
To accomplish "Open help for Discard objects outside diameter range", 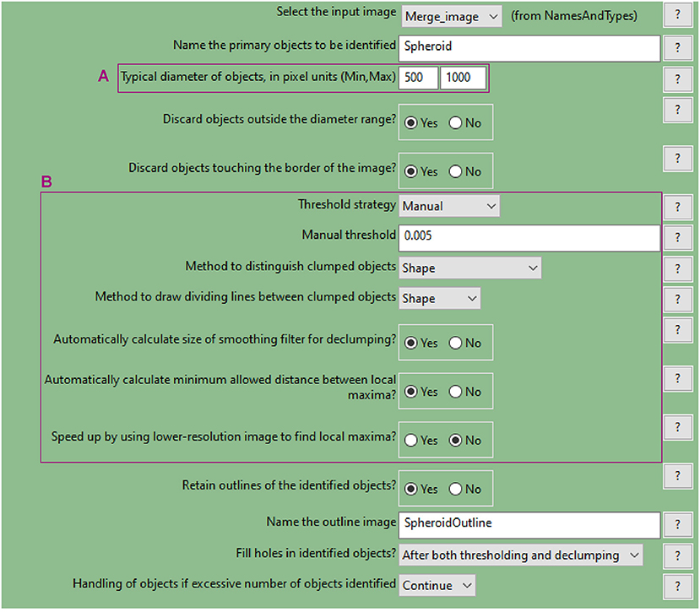I will coord(677,110).
